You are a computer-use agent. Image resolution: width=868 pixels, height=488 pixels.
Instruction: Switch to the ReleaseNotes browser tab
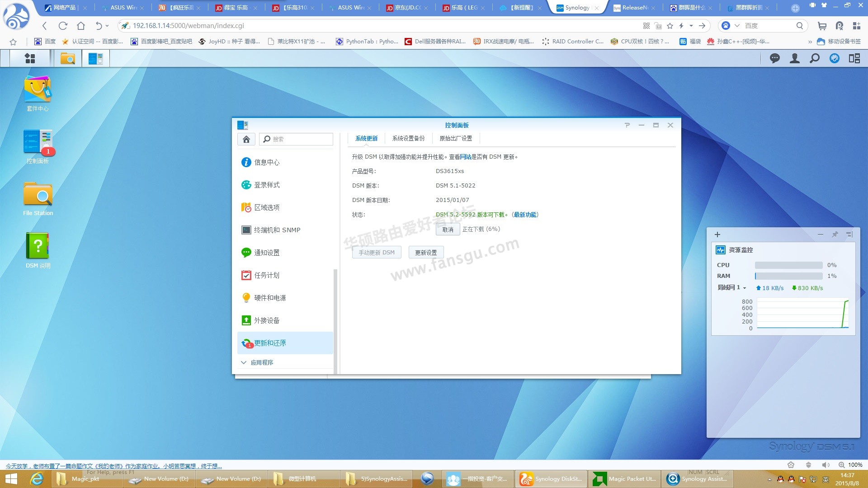635,8
